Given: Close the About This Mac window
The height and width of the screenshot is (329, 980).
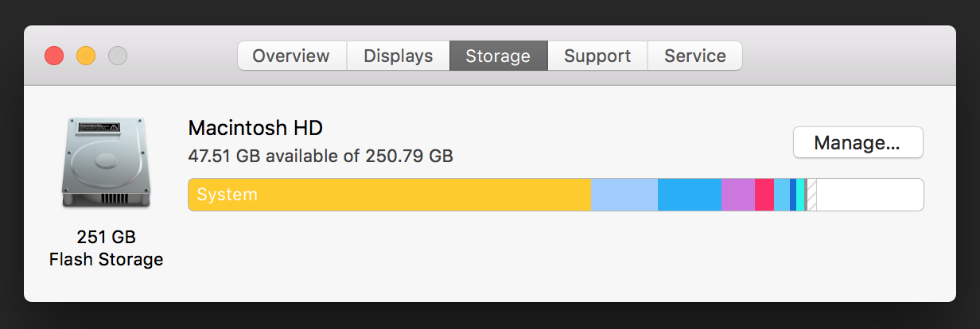Looking at the screenshot, I should click(54, 56).
